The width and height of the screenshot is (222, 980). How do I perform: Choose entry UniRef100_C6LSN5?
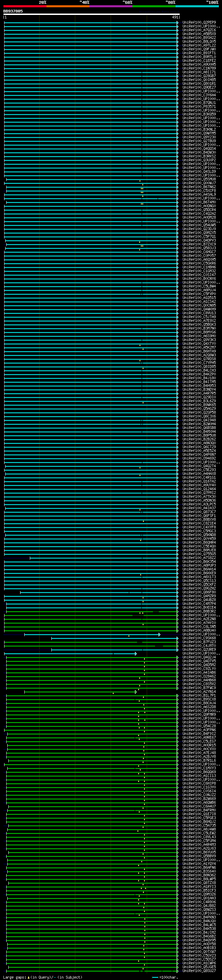pyautogui.click(x=199, y=626)
